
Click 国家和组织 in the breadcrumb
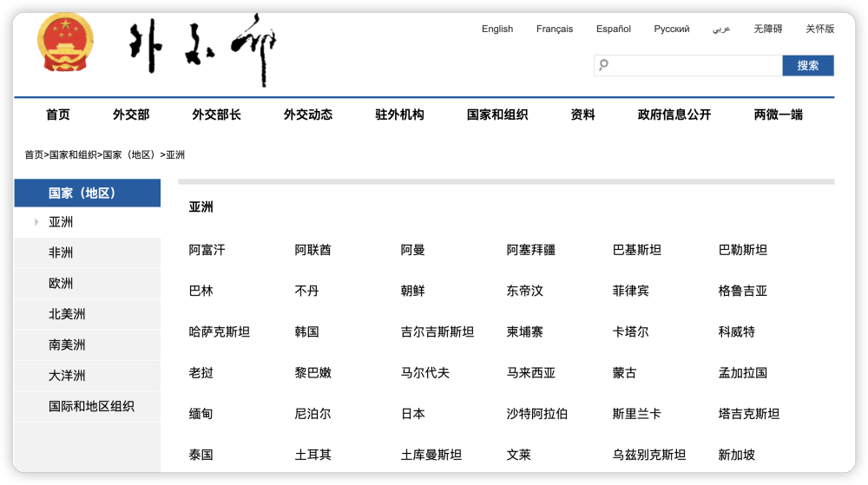point(73,154)
